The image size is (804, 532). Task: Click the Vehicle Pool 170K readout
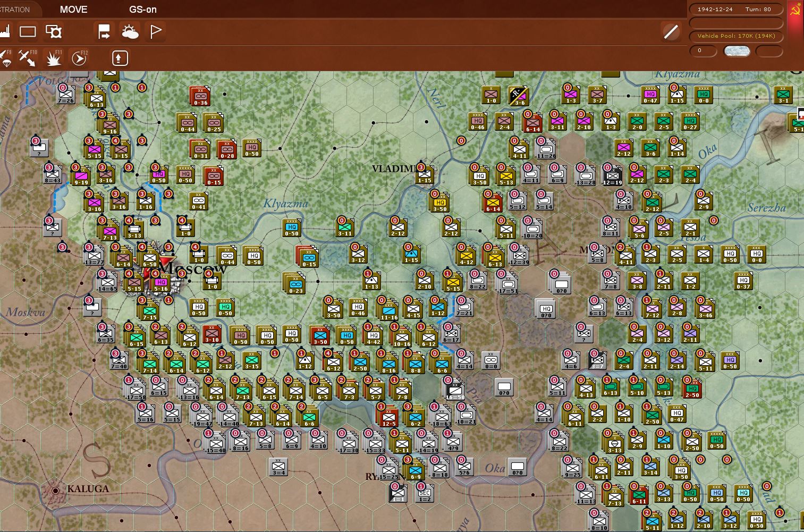(736, 36)
